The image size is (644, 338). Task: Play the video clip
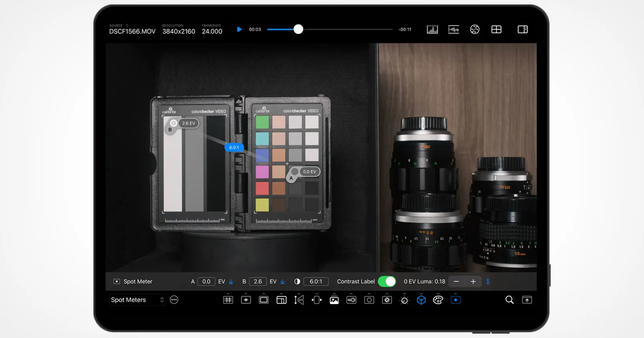[x=239, y=29]
